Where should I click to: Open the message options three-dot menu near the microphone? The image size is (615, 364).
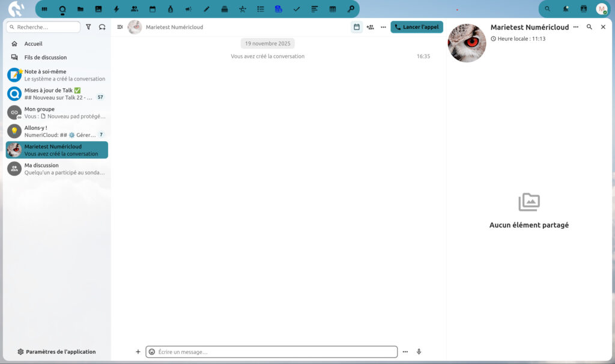point(405,352)
